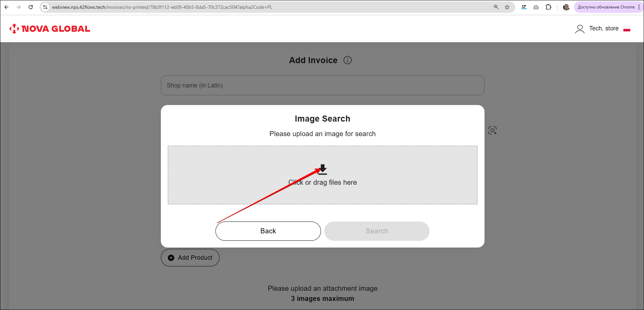Open the Extensions puzzle icon
Screen dimensions: 644x310
tap(548, 7)
